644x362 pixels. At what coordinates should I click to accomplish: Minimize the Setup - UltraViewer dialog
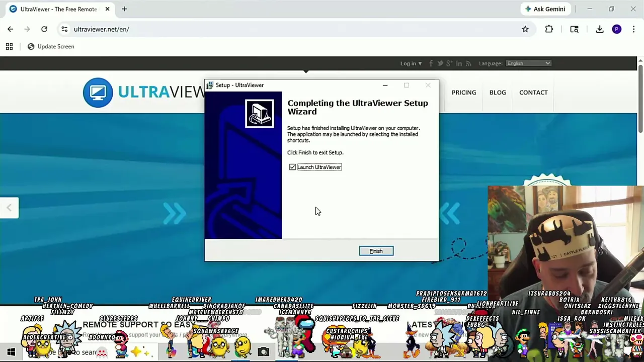(x=385, y=85)
